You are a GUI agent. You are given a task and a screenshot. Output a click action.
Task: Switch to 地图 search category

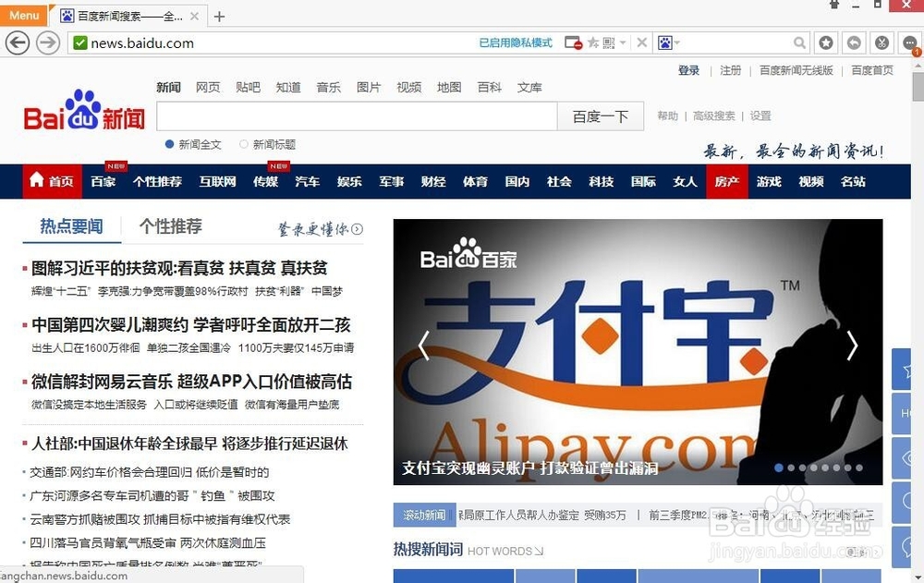pos(449,87)
